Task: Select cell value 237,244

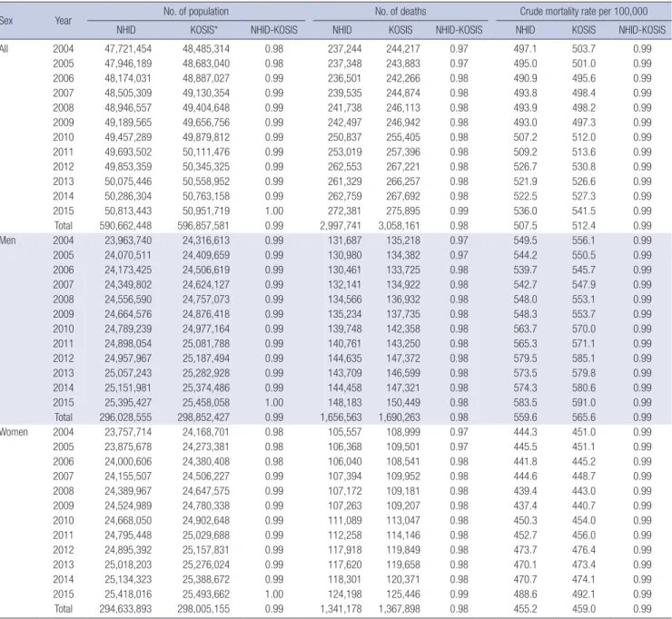Action: point(344,49)
